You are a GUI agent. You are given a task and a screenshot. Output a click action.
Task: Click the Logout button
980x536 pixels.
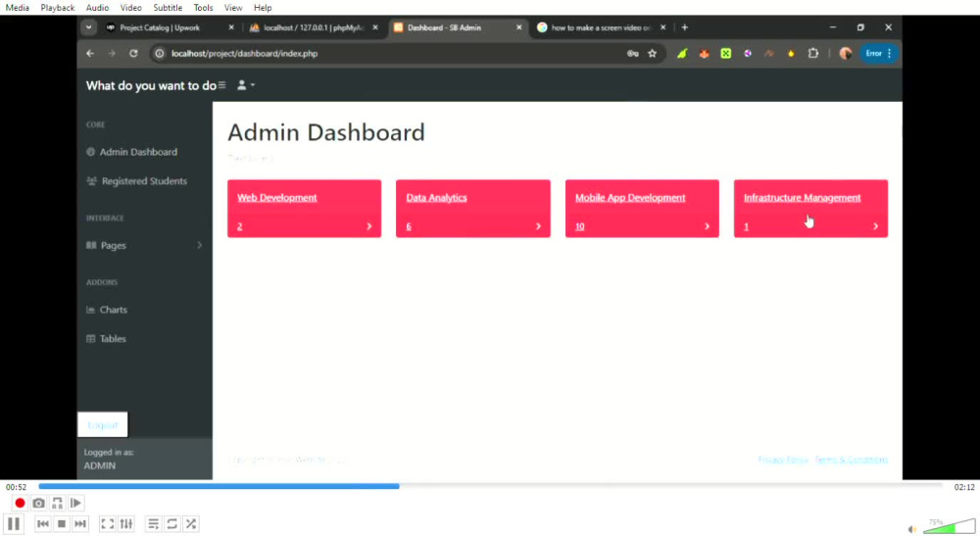103,425
